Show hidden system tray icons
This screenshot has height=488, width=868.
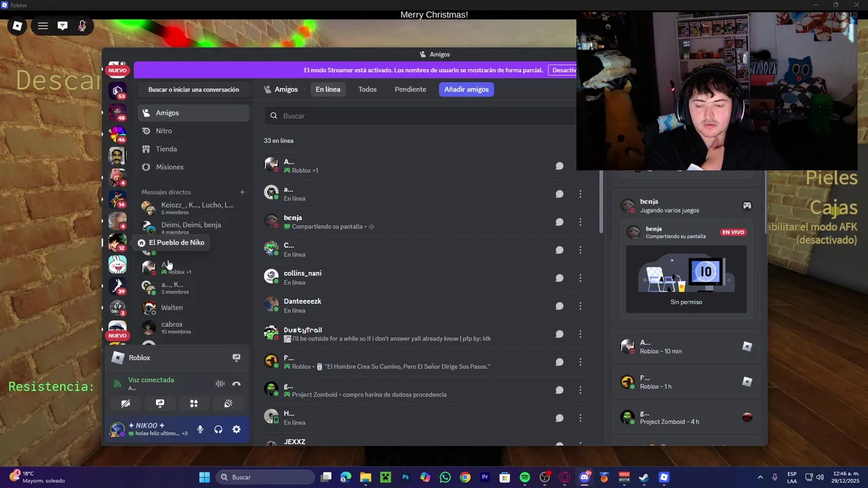pyautogui.click(x=760, y=477)
